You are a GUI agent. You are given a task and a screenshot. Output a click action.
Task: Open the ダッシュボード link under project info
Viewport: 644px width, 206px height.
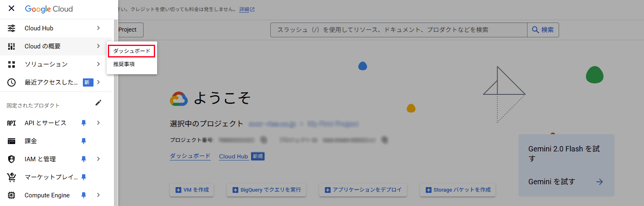pyautogui.click(x=190, y=156)
